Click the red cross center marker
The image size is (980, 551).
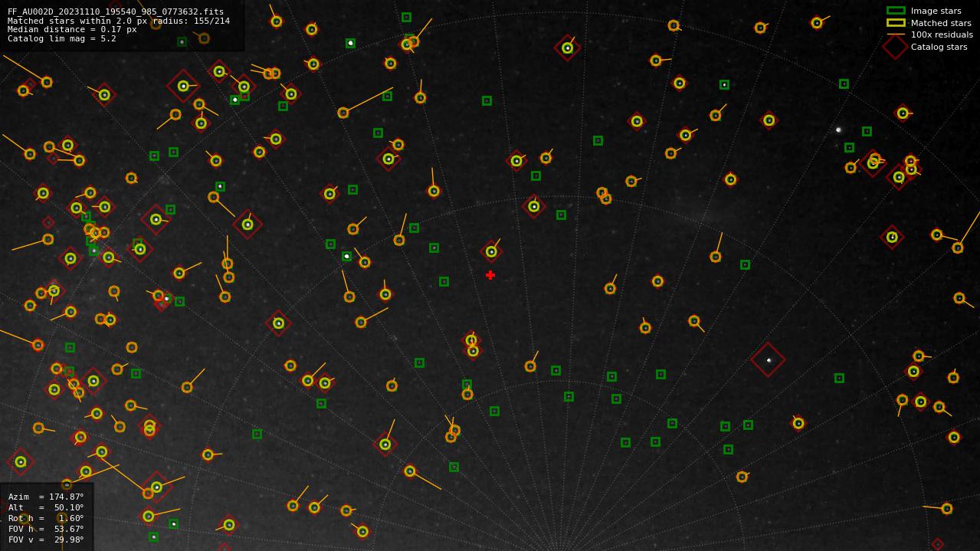click(490, 275)
